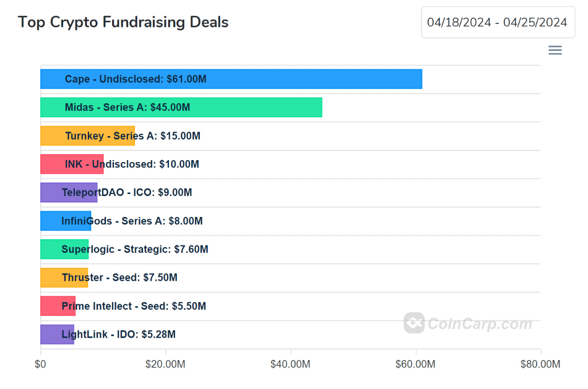Click the '$40.00M' x-axis tick label
Image resolution: width=588 pixels, height=389 pixels.
click(x=291, y=365)
